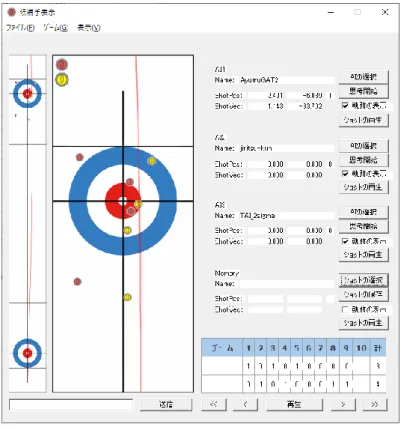Click the AI3 Name field TAJ_2sigma

coord(286,216)
